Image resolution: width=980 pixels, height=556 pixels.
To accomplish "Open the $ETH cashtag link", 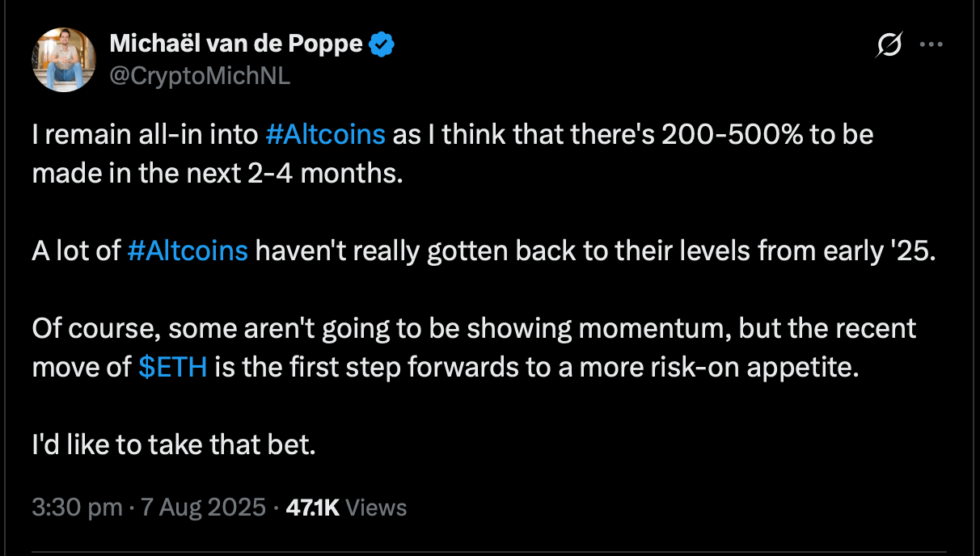I will point(173,367).
